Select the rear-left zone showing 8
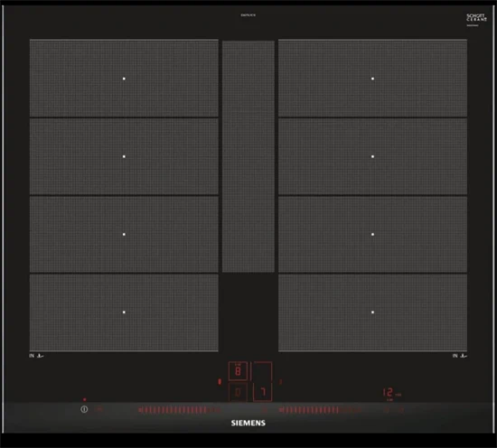The image size is (497, 448). 238,371
